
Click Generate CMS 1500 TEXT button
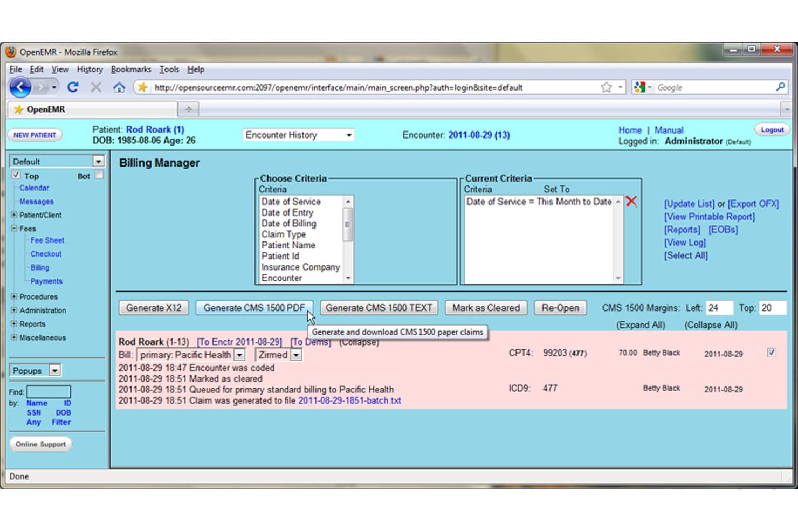379,308
